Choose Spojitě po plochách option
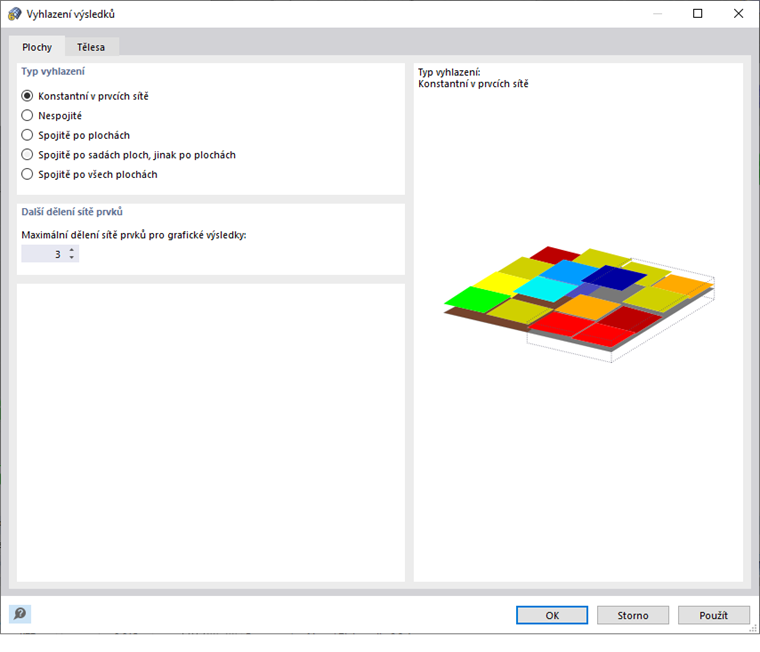 coord(27,135)
